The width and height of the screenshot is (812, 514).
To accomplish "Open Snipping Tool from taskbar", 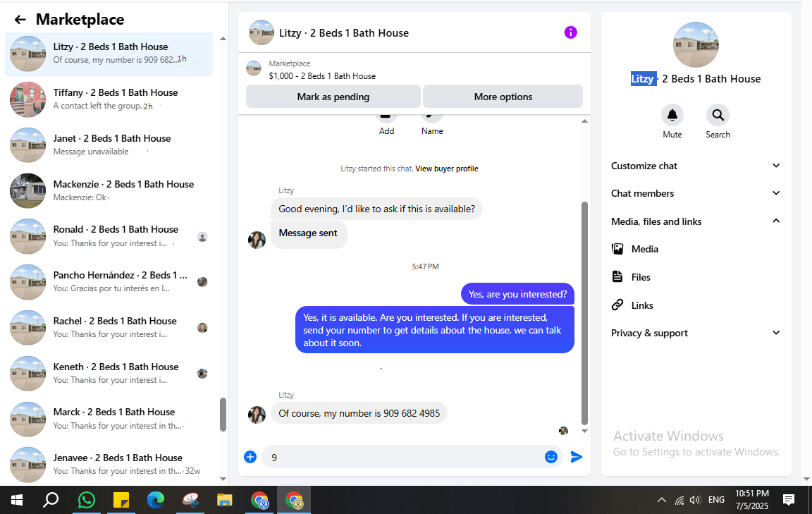I will coord(190,500).
